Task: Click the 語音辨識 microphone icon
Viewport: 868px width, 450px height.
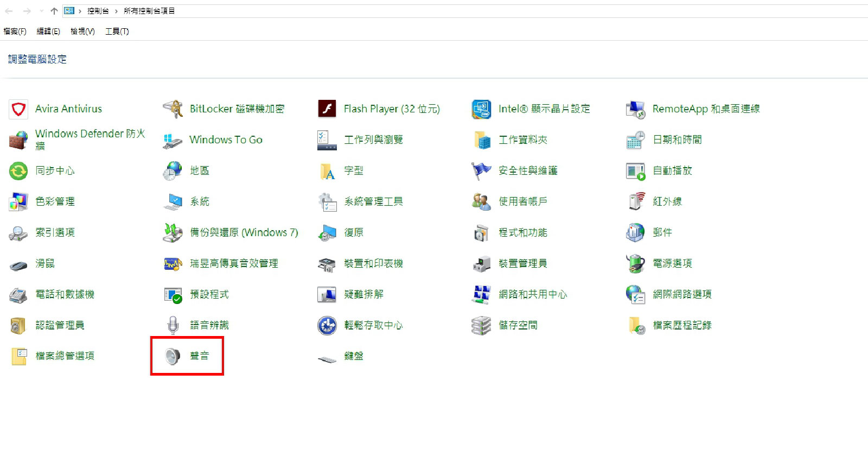Action: (173, 326)
